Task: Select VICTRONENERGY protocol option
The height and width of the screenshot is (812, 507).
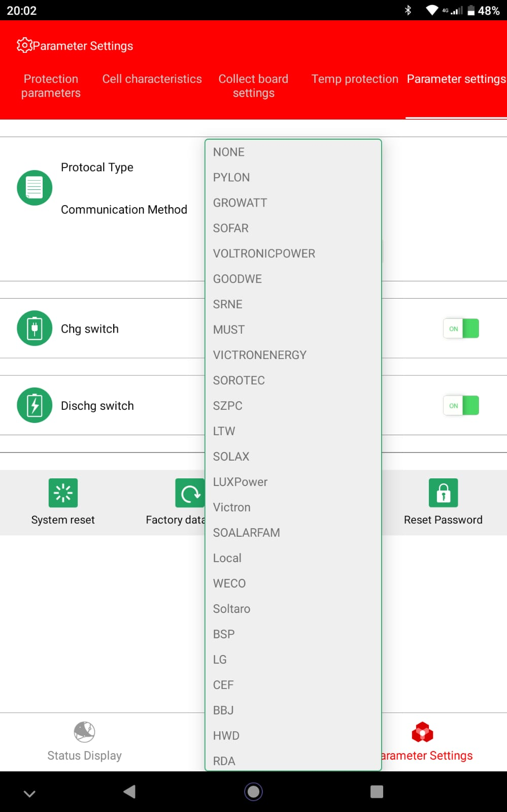Action: (x=293, y=355)
